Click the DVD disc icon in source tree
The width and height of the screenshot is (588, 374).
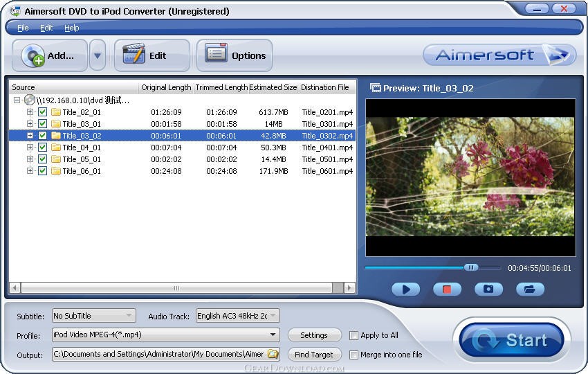(x=30, y=100)
